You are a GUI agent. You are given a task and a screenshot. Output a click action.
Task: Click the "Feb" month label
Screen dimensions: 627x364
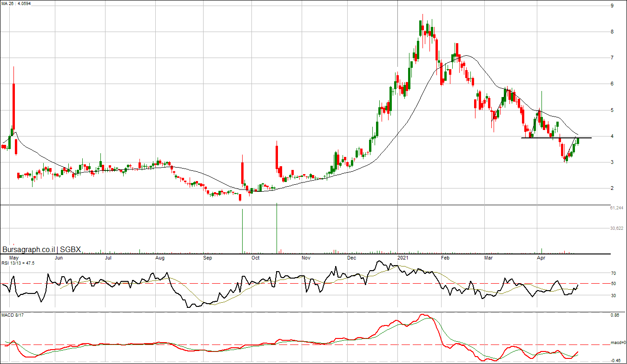(445, 257)
